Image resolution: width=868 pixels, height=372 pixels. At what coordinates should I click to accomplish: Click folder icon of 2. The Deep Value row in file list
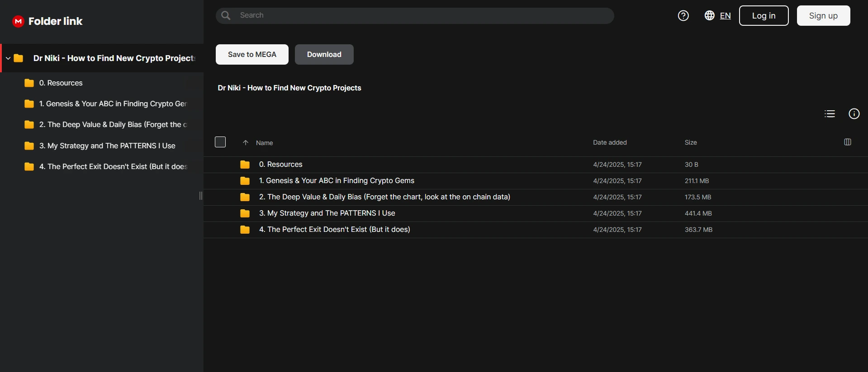[x=245, y=197]
